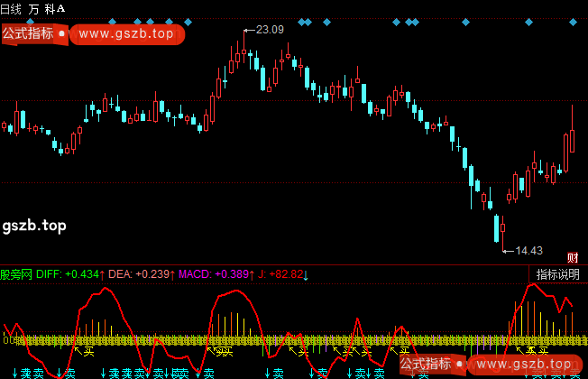The height and width of the screenshot is (379, 588).
Task: Click the 股旁网 indicator name label
Action: coord(16,274)
